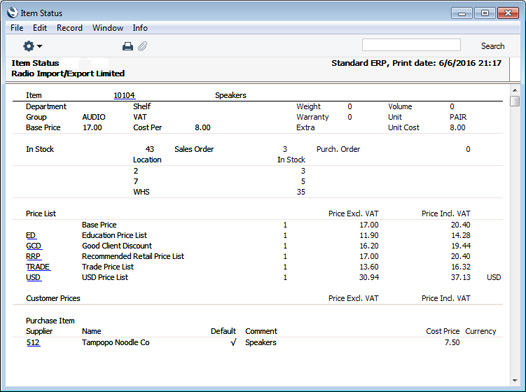Click the Purch. Order label
526x392 pixels.
pos(338,149)
